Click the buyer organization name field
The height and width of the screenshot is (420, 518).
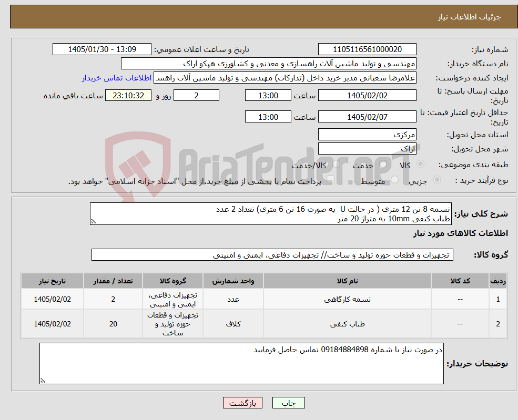click(x=269, y=64)
